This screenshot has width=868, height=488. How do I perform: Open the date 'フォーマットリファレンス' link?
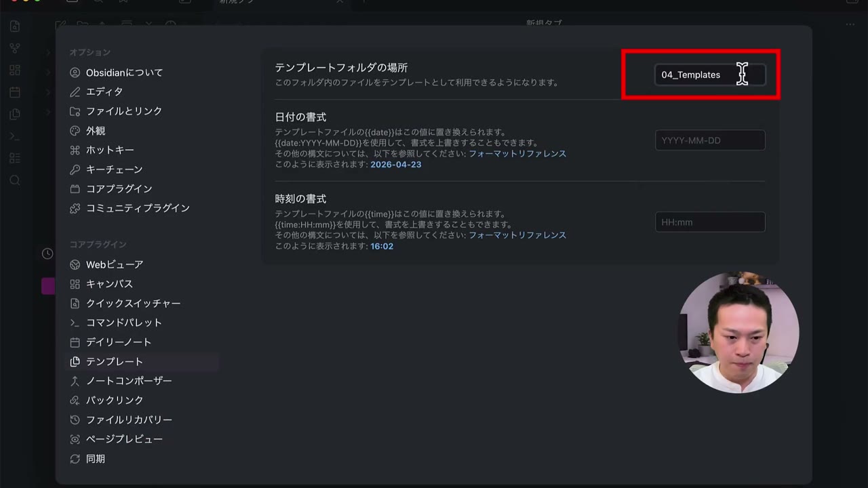517,153
